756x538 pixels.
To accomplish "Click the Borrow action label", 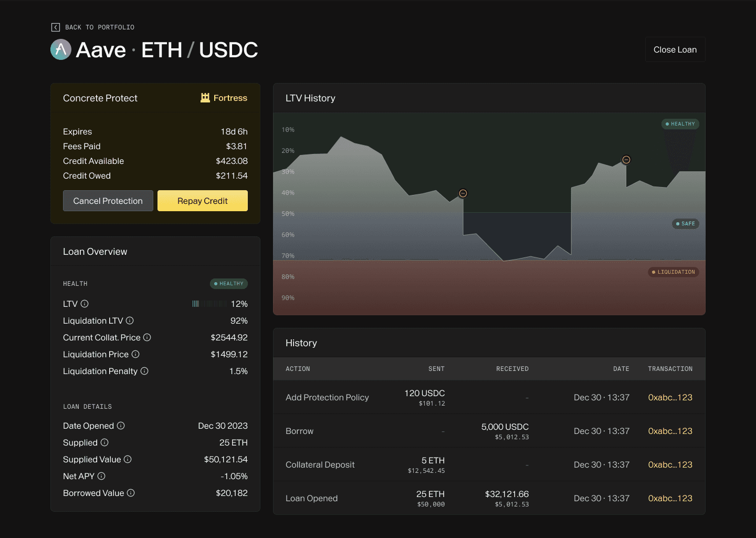I will click(299, 431).
